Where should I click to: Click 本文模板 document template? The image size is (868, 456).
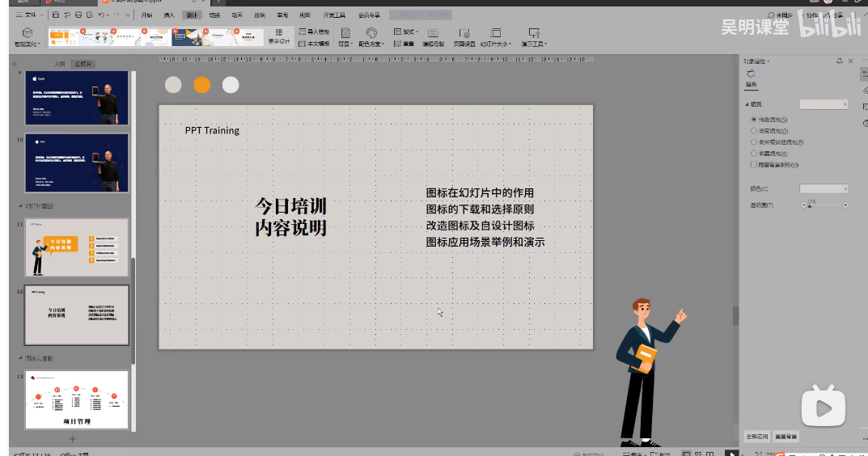point(315,43)
